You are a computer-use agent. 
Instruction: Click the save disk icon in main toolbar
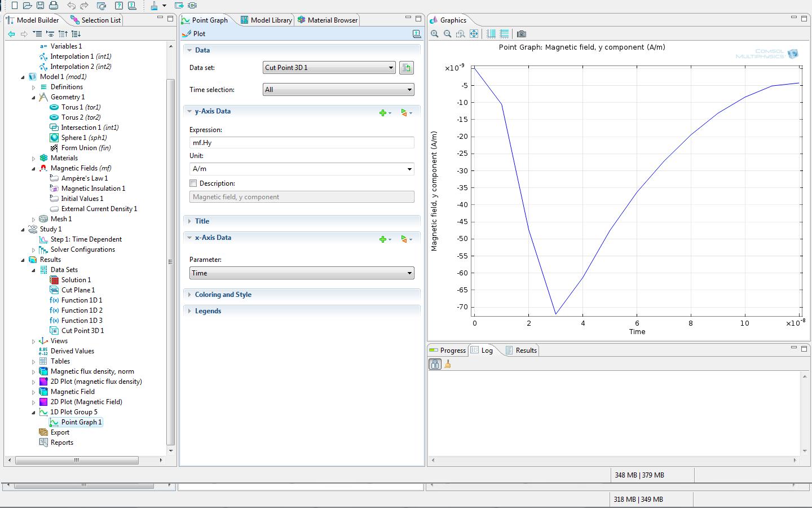coord(40,6)
